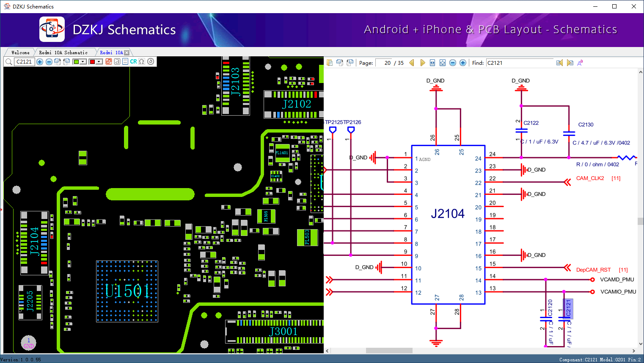
Task: Toggle the Omega resistance display button
Action: [x=142, y=62]
